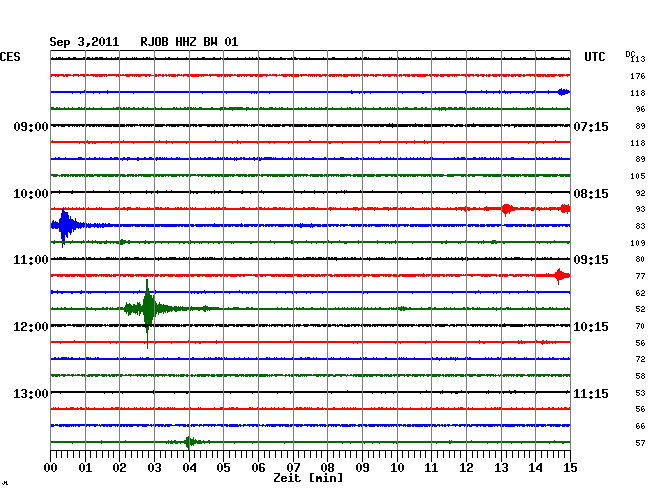Image resolution: width=650 pixels, height=494 pixels.
Task: Click the red burst ending the 09:15 trace
Action: [562, 275]
